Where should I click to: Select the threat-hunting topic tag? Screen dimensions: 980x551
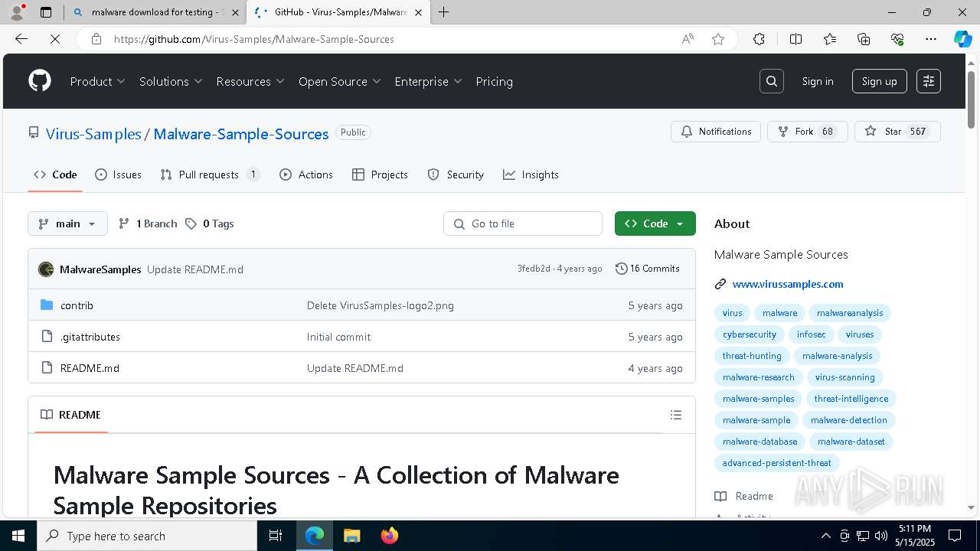(x=752, y=356)
